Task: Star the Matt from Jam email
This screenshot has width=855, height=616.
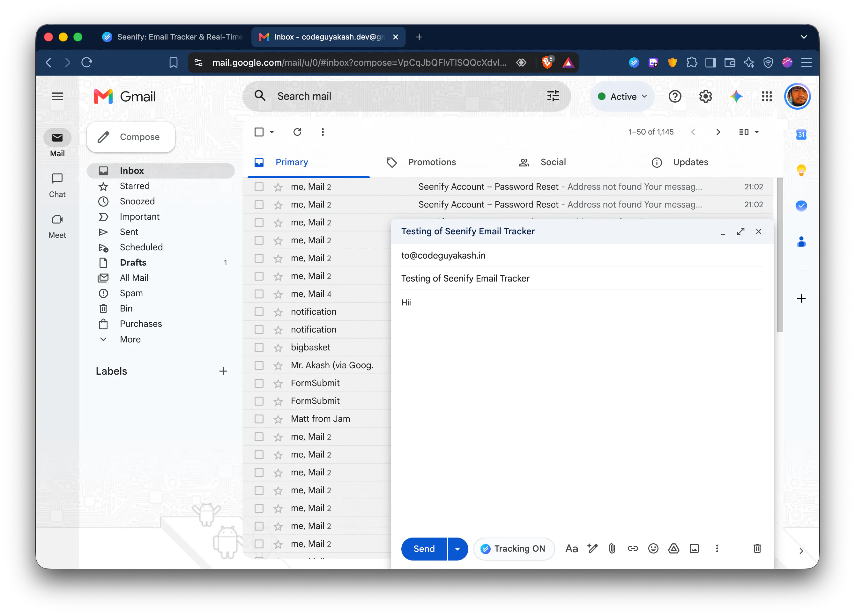Action: pyautogui.click(x=278, y=419)
